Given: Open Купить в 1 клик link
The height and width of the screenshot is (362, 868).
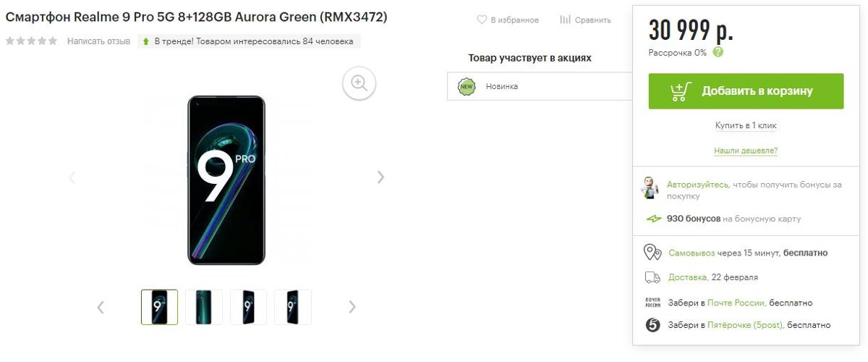Looking at the screenshot, I should 746,126.
